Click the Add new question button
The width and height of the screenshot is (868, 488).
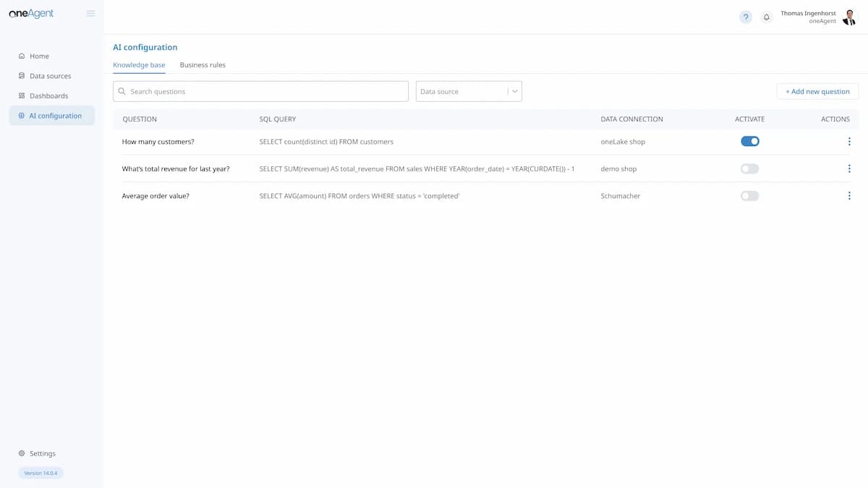coord(817,92)
